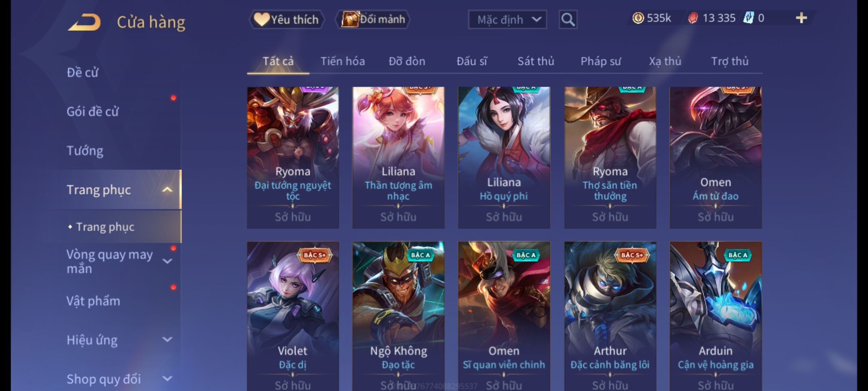Expand the Shop quy đổi section
This screenshot has width=868, height=391.
[x=167, y=379]
